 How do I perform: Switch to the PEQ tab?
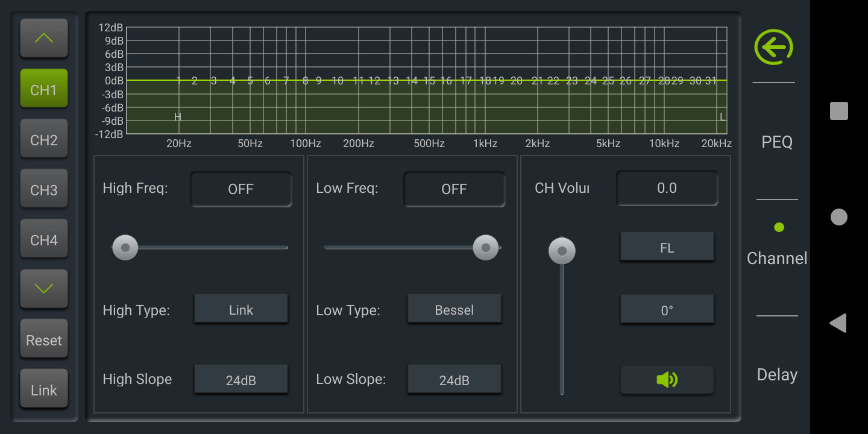[x=777, y=142]
